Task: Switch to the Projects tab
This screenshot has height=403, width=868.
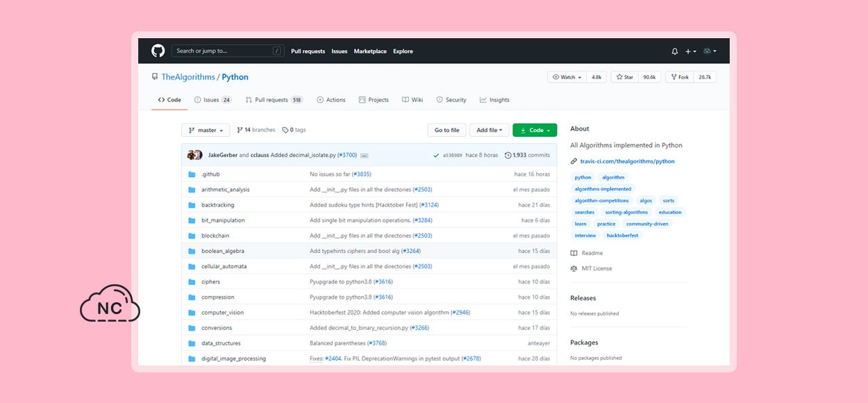Action: (x=374, y=100)
